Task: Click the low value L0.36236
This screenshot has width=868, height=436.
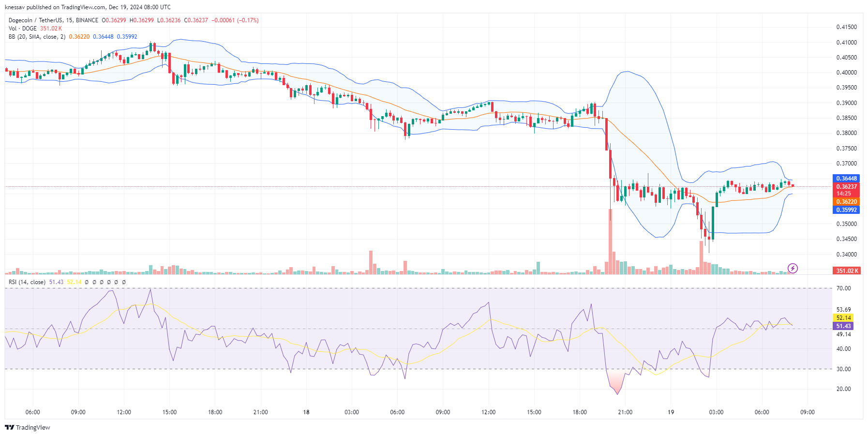Action: 169,20
